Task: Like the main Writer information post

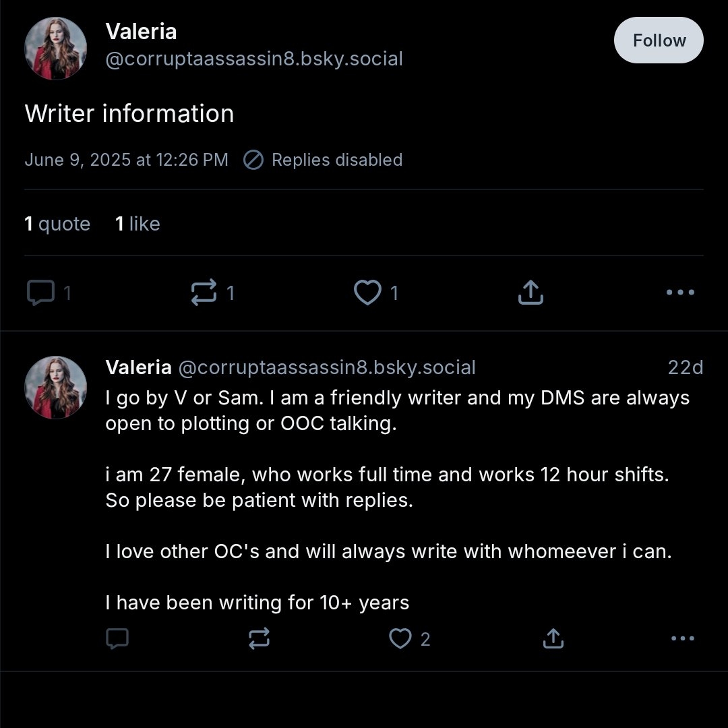Action: coord(368,293)
